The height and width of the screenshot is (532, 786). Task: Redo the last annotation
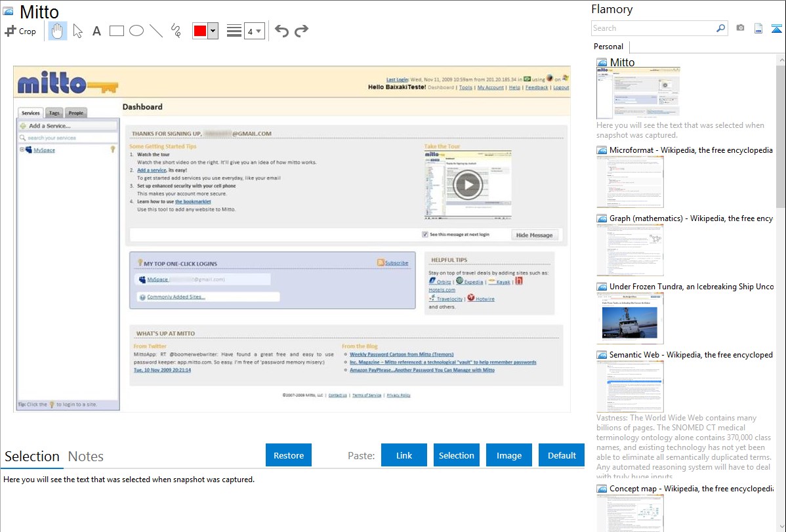pyautogui.click(x=301, y=31)
